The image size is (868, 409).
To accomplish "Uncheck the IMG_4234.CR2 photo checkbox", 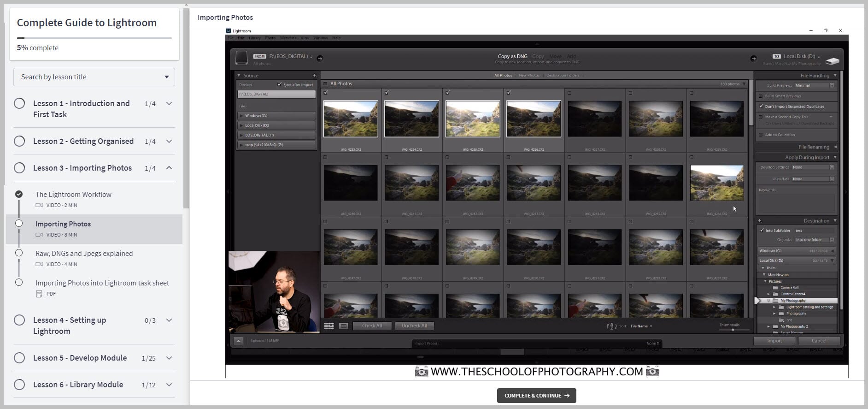I will (x=387, y=93).
